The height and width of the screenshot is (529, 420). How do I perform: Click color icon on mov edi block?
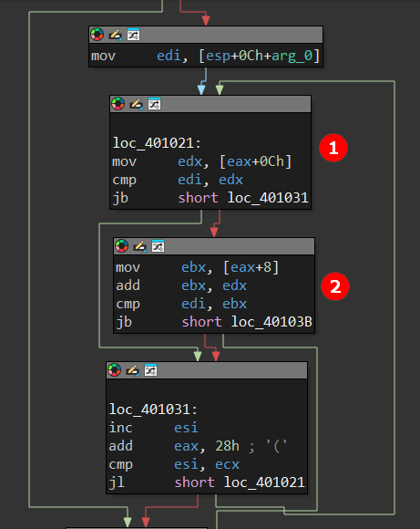coord(97,35)
